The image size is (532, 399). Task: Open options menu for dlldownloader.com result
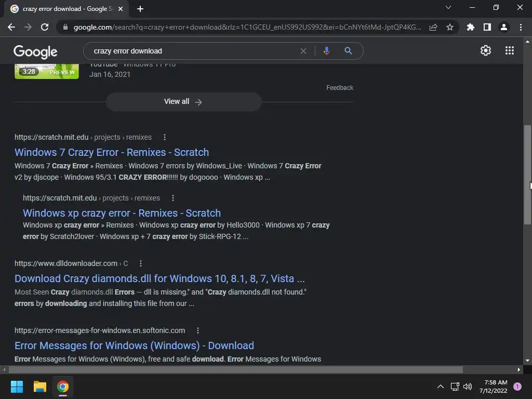click(x=141, y=263)
